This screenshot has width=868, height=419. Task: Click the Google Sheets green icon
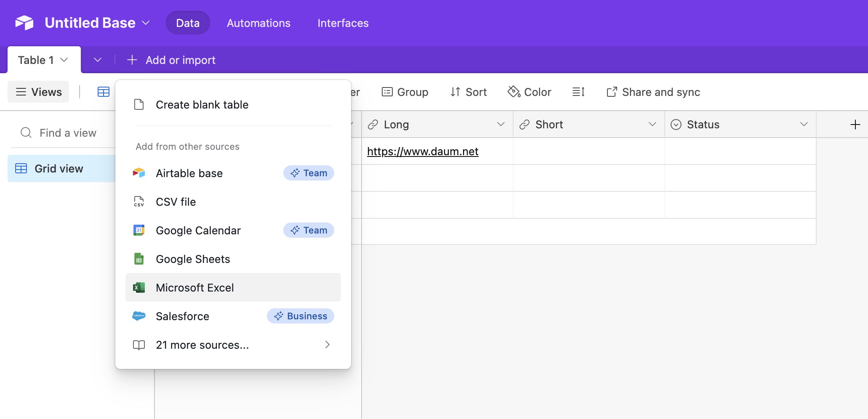(139, 259)
